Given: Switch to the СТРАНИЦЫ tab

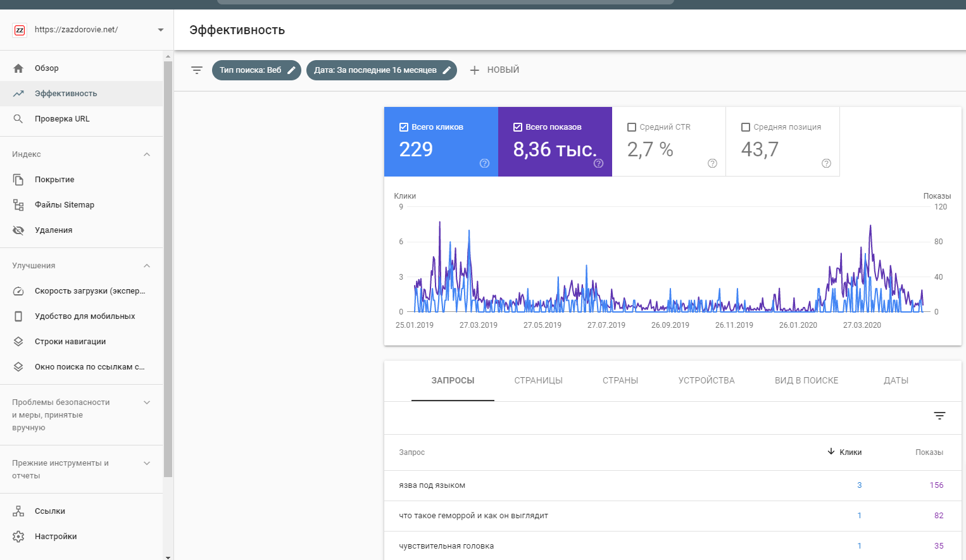Looking at the screenshot, I should [538, 381].
